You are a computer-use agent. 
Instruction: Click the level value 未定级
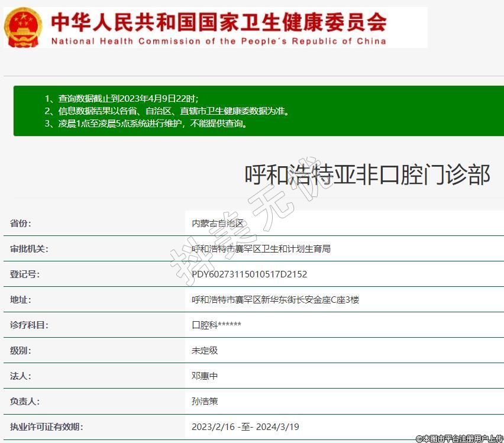pyautogui.click(x=205, y=351)
